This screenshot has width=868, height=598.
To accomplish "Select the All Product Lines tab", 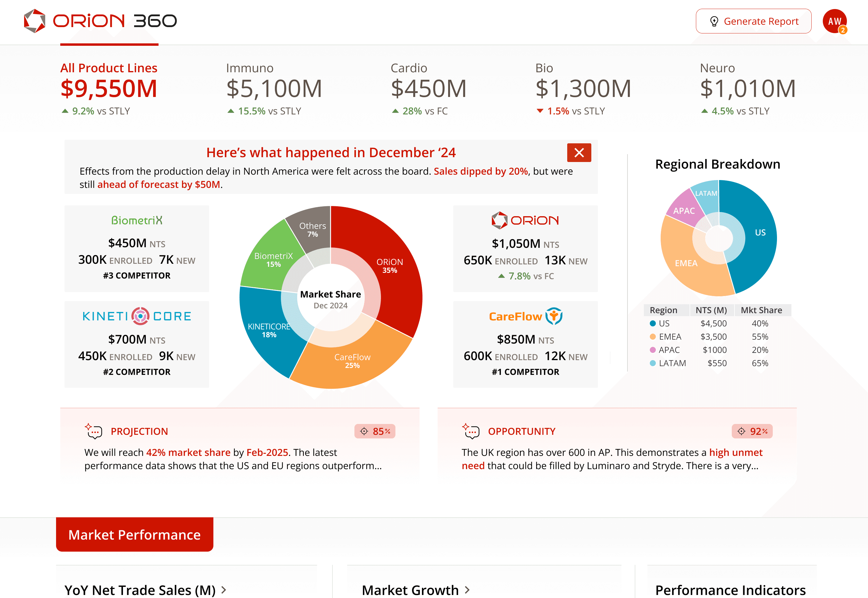I will click(109, 88).
